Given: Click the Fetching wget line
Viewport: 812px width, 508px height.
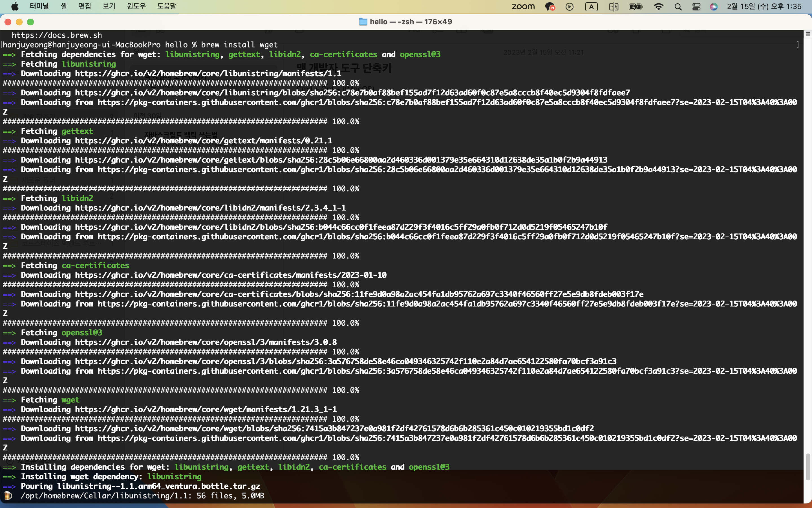Looking at the screenshot, I should [x=41, y=400].
